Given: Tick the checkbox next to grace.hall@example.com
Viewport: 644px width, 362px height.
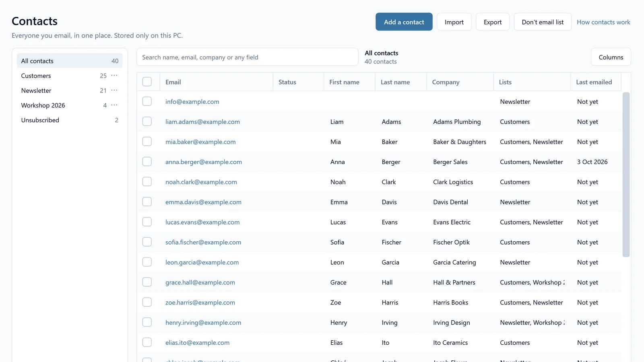Looking at the screenshot, I should pyautogui.click(x=147, y=282).
